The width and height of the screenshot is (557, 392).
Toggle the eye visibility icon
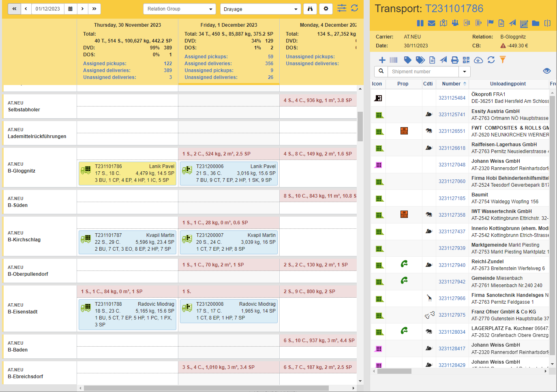[546, 71]
